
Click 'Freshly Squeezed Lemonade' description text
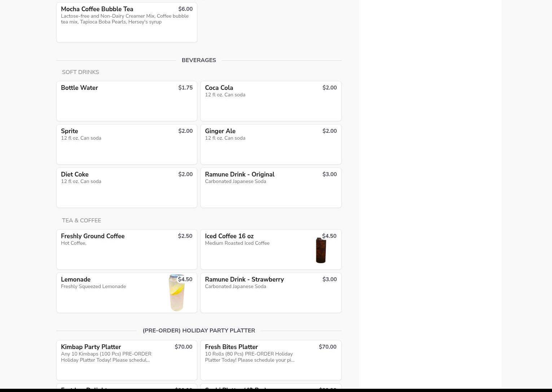[x=93, y=287]
